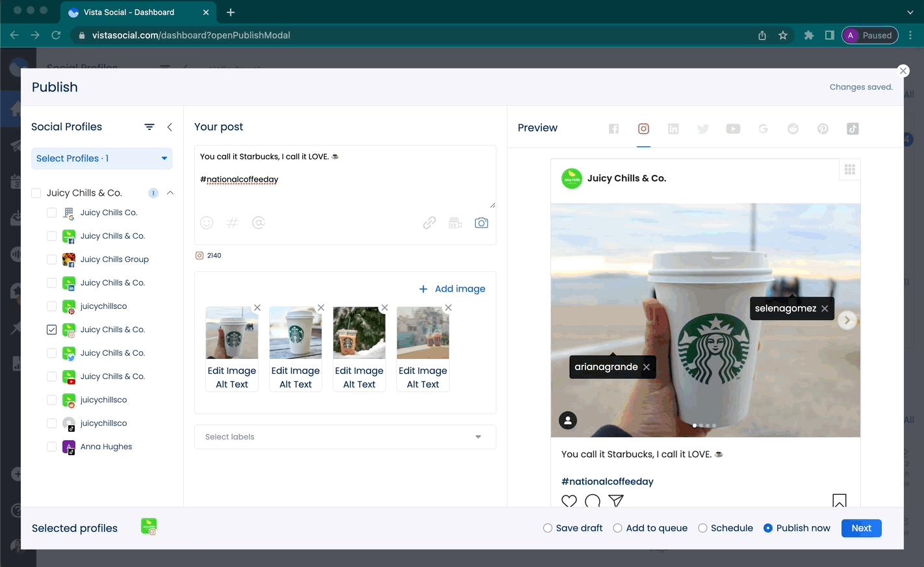Click Add image link
Viewport: 924px width, 567px height.
tap(452, 289)
